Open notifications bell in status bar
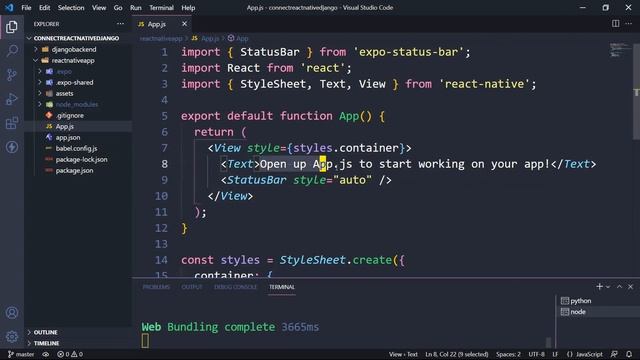 click(x=629, y=354)
